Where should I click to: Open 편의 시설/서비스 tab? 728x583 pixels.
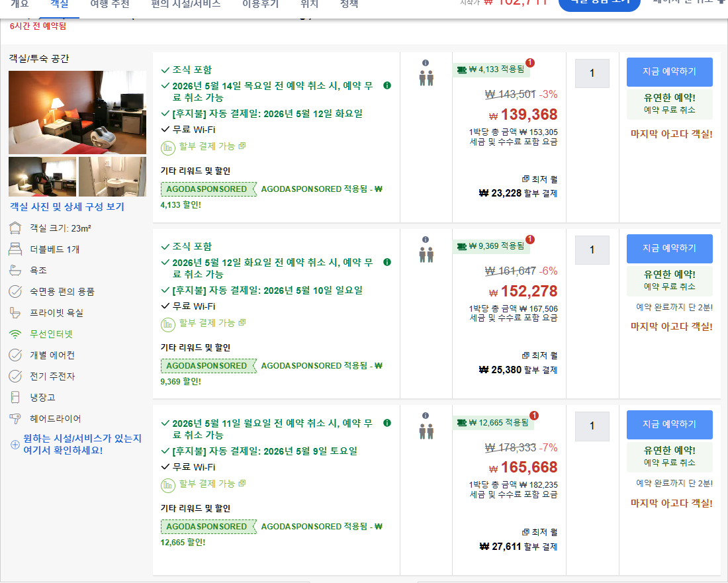click(186, 5)
